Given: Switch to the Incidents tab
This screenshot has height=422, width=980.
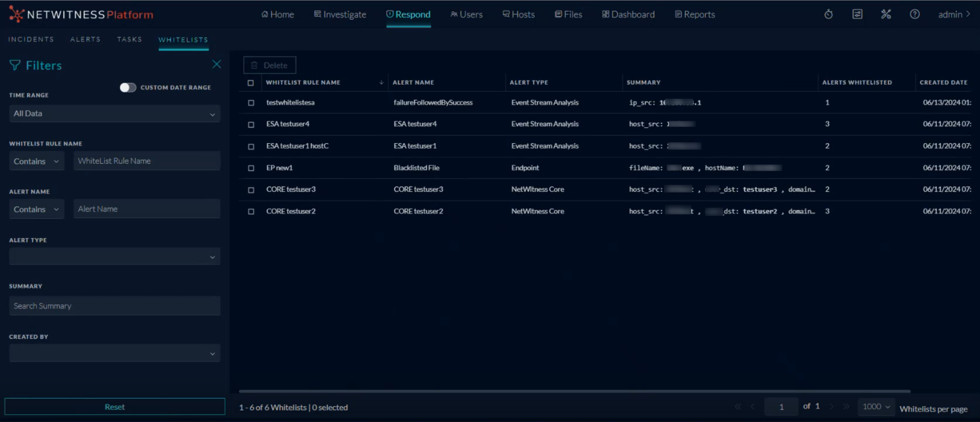Looking at the screenshot, I should click(31, 39).
